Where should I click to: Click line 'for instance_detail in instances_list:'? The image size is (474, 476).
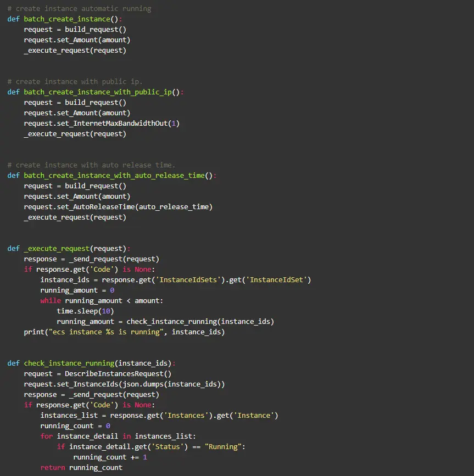(118, 436)
